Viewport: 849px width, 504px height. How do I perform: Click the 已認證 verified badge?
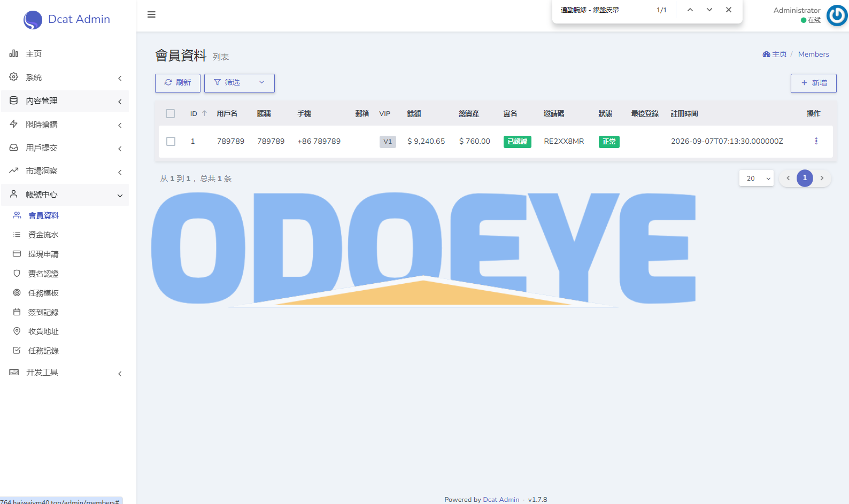tap(518, 142)
